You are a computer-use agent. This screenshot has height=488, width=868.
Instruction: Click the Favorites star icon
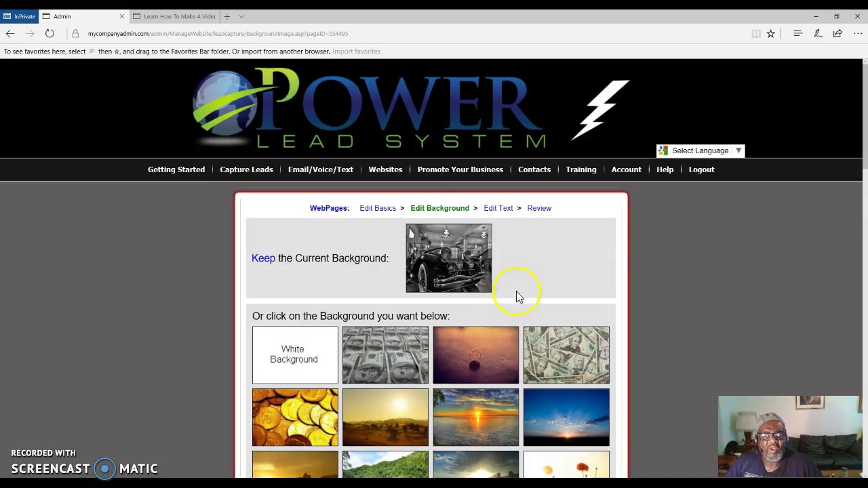770,33
